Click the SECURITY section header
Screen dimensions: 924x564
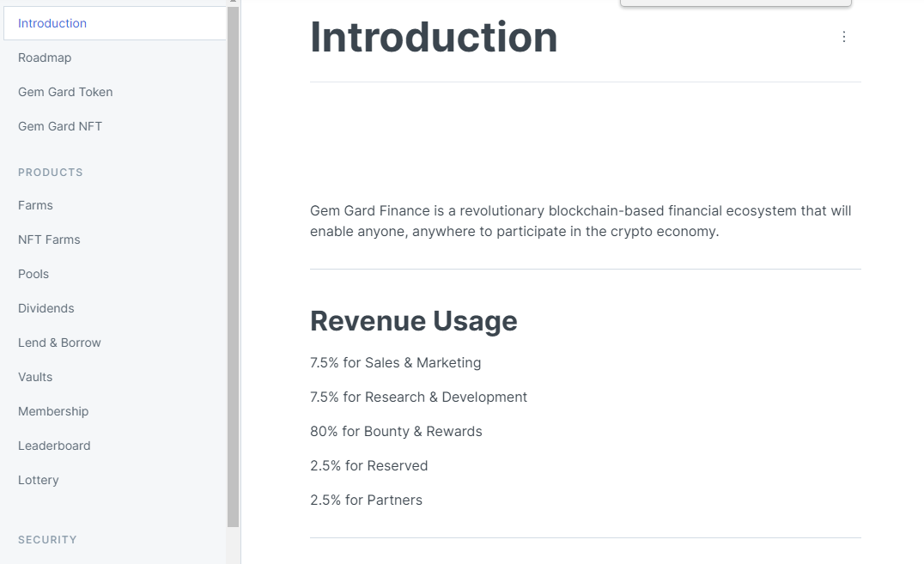coord(47,539)
